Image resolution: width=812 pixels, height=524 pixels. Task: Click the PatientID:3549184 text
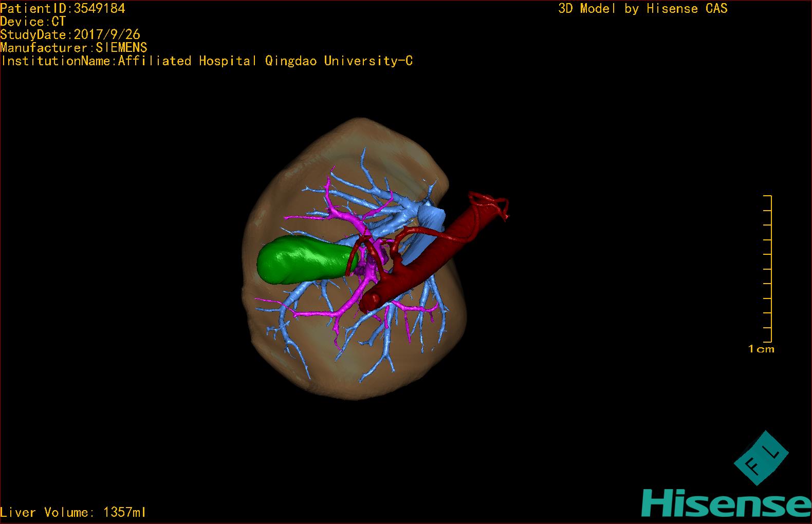point(63,8)
